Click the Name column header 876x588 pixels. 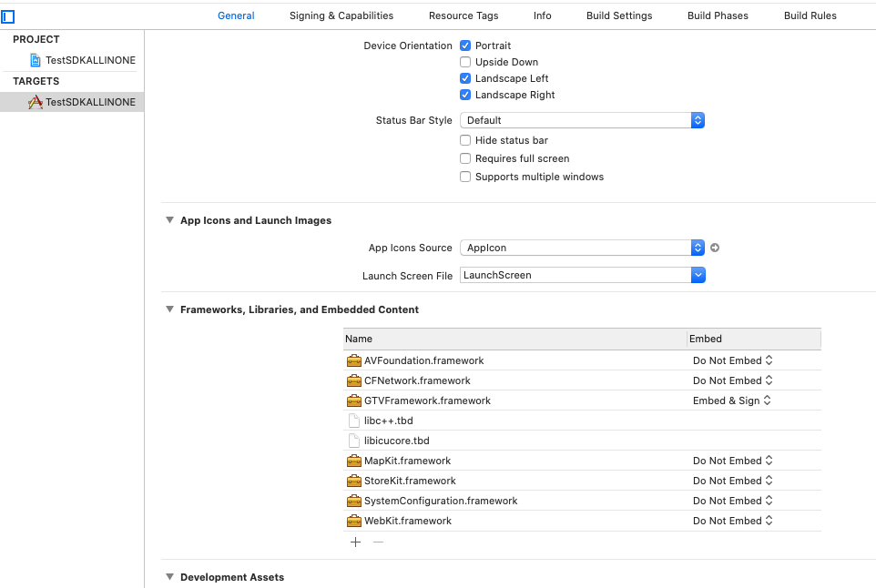[x=515, y=339]
